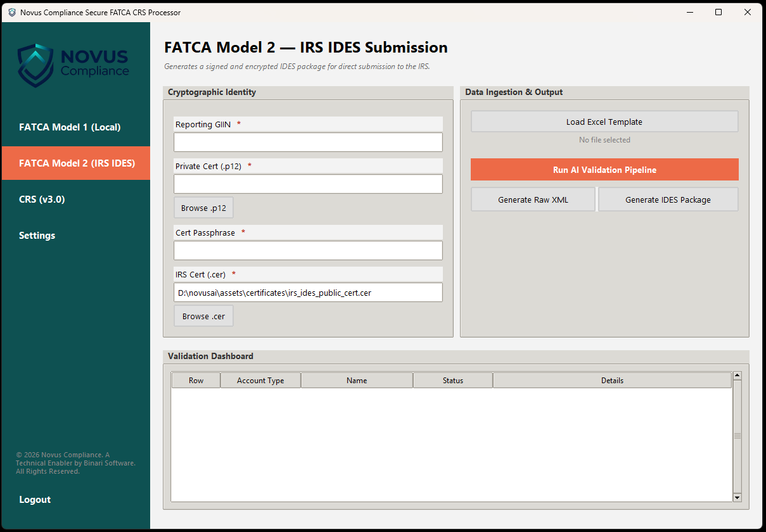Generate Raw XML output
Image resolution: width=766 pixels, height=532 pixels.
tap(533, 199)
